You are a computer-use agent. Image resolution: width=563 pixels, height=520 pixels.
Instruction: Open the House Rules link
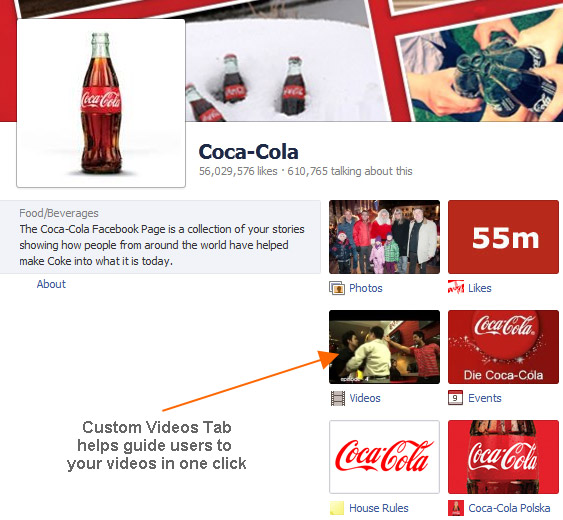click(x=379, y=508)
